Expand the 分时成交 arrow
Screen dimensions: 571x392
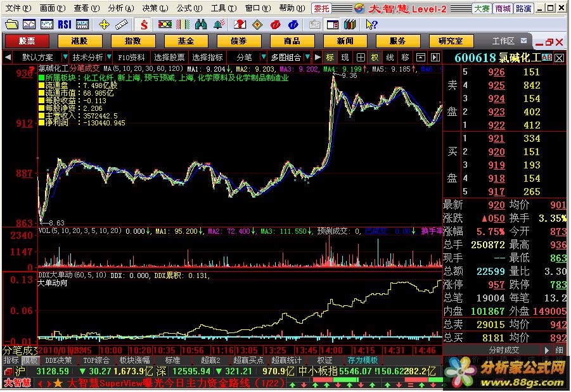coord(547,350)
